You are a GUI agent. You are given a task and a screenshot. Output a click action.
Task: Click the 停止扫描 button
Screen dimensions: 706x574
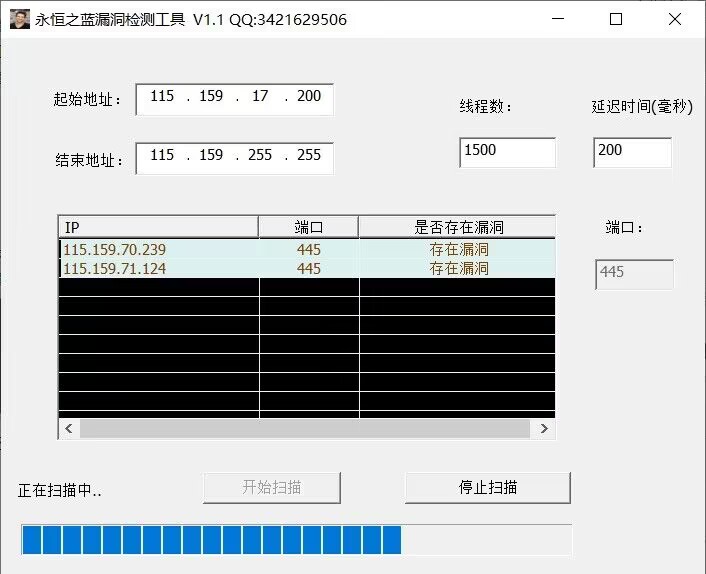[x=488, y=488]
